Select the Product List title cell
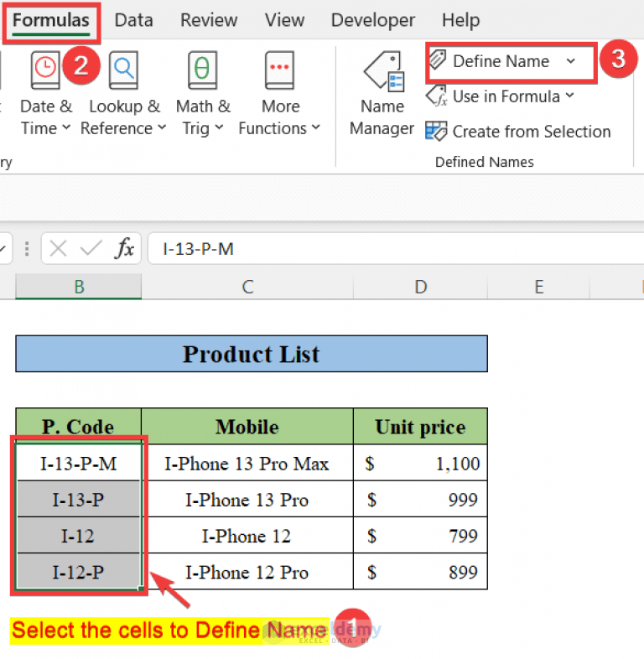 click(252, 354)
